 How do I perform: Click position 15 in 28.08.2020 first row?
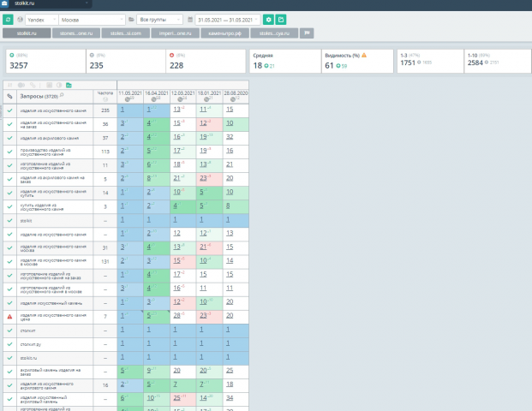(x=230, y=110)
